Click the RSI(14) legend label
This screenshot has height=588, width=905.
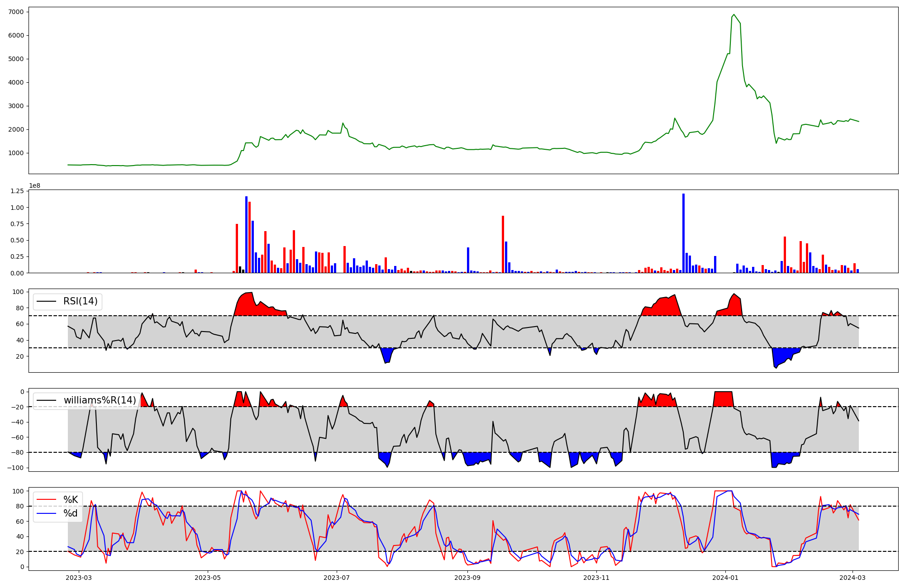click(80, 301)
